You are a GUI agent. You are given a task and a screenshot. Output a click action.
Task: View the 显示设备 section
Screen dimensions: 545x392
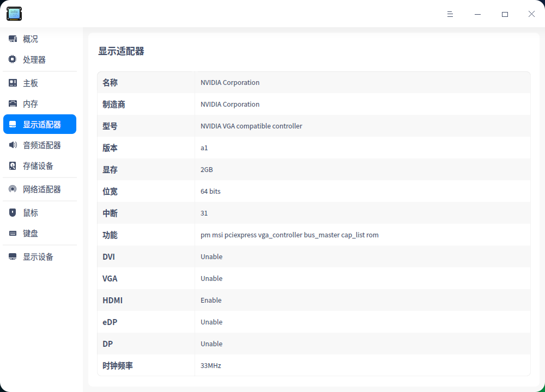(x=40, y=256)
